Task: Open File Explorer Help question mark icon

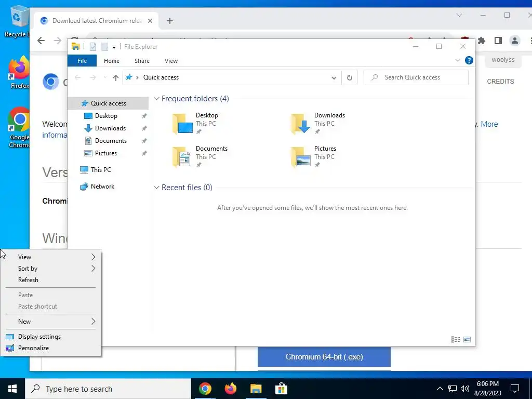Action: pyautogui.click(x=469, y=60)
